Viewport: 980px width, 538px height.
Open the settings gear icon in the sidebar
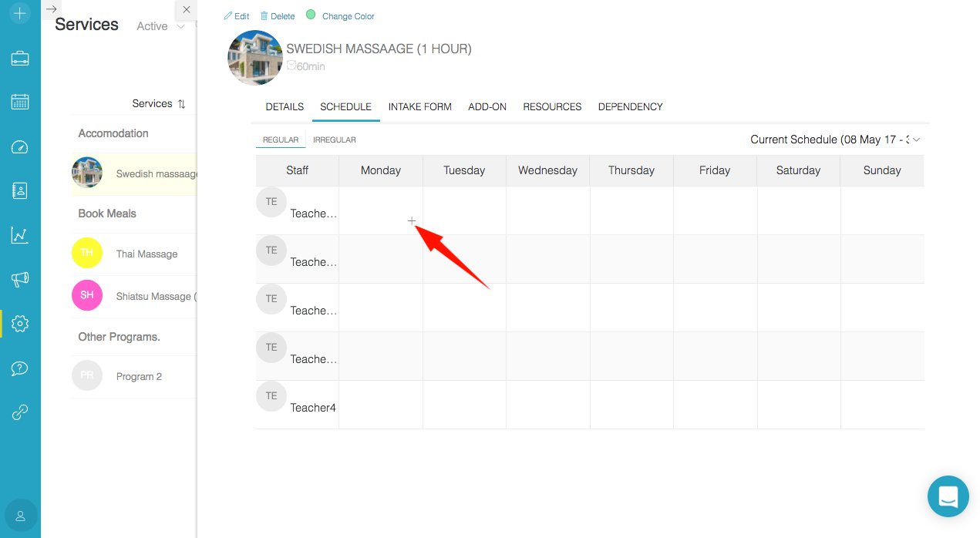coord(20,324)
